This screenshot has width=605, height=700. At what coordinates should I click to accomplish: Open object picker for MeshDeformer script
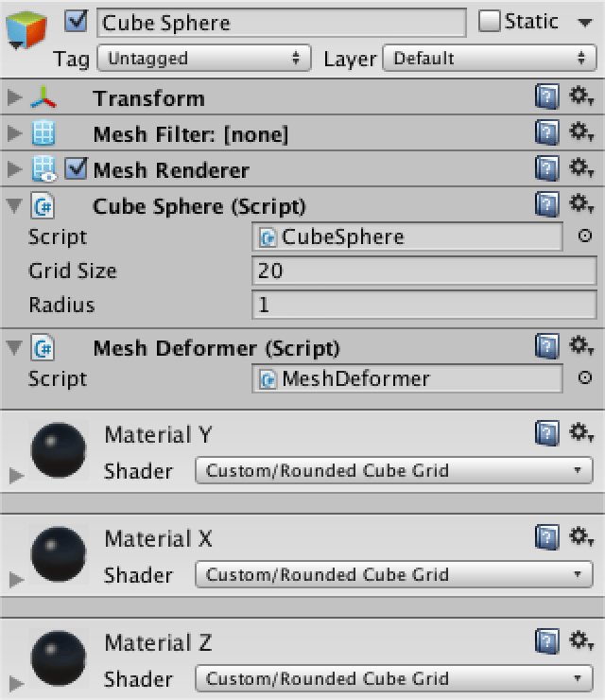pos(584,377)
